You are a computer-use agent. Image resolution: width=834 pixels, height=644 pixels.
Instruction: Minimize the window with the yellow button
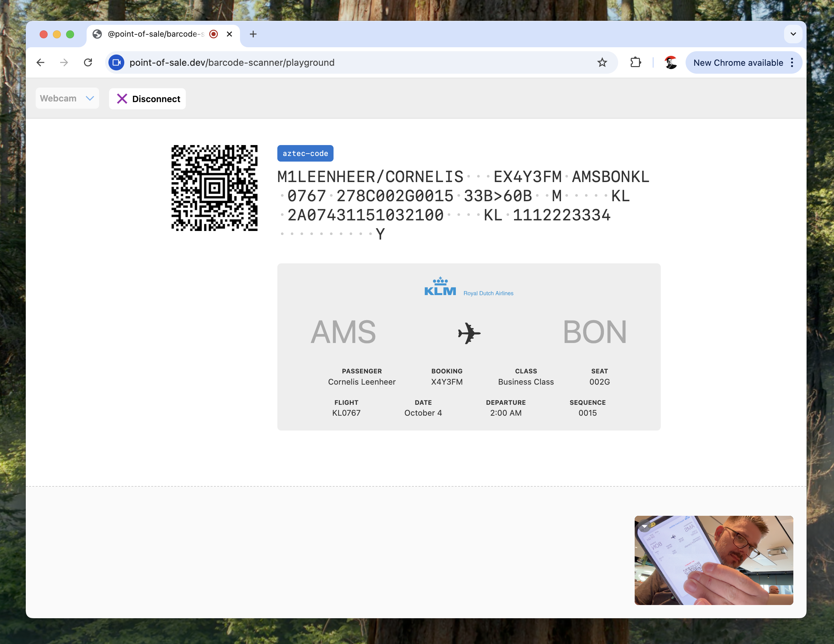pos(57,34)
